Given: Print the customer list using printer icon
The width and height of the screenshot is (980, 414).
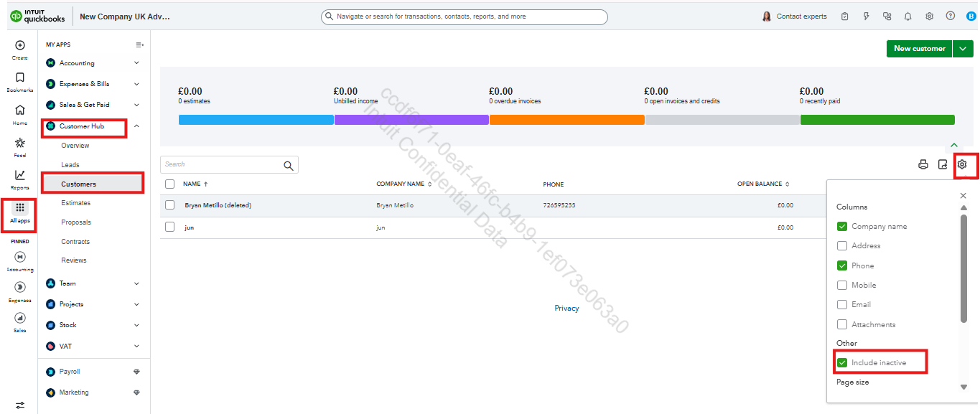Looking at the screenshot, I should [x=923, y=164].
